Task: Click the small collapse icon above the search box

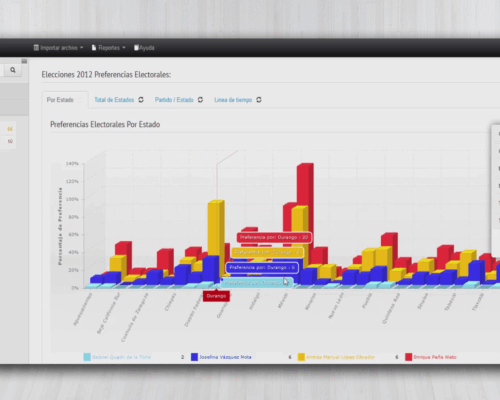Action: click(x=24, y=61)
